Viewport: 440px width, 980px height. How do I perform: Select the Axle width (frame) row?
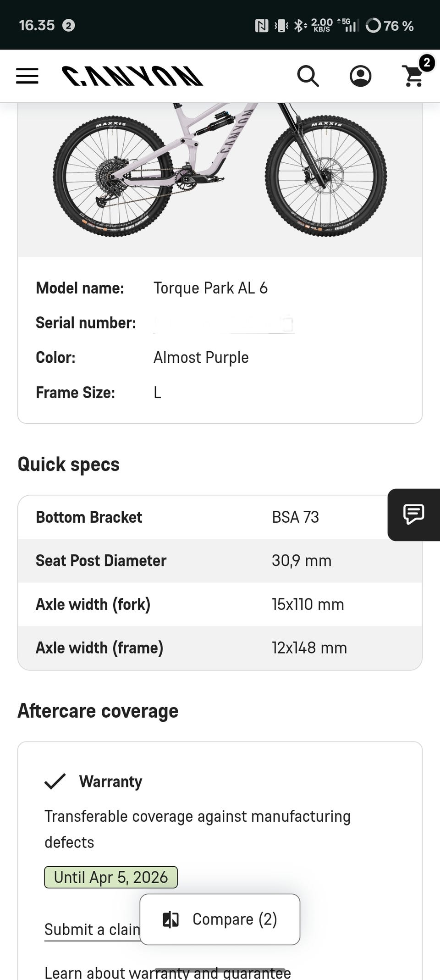pyautogui.click(x=220, y=648)
